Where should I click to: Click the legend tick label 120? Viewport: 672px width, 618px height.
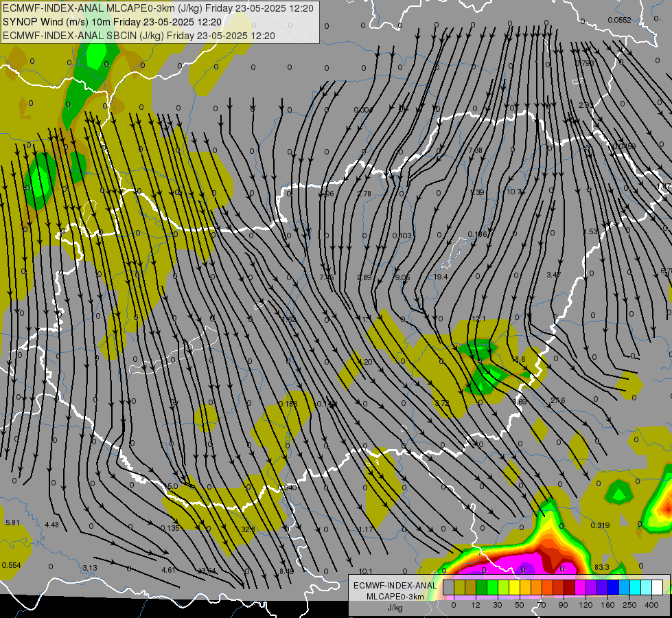pos(586,605)
